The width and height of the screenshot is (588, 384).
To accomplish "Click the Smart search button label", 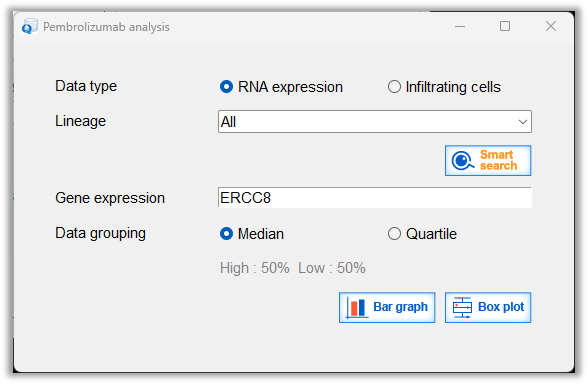I will 498,160.
